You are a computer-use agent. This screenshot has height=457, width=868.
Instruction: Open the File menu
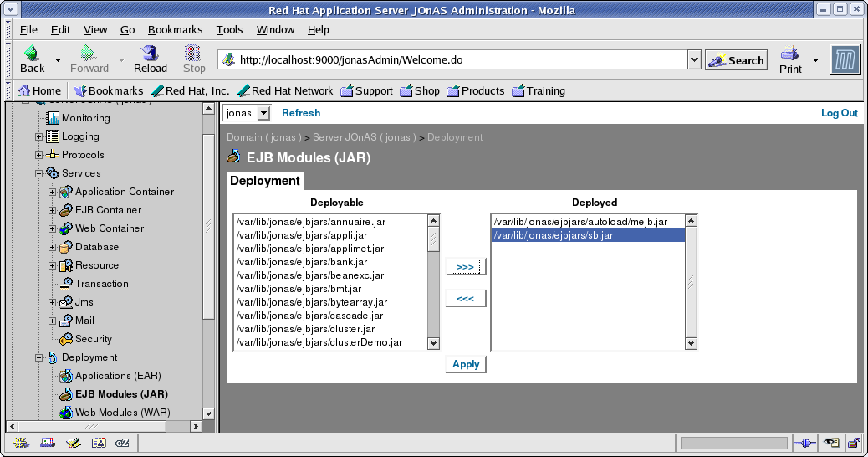click(28, 30)
